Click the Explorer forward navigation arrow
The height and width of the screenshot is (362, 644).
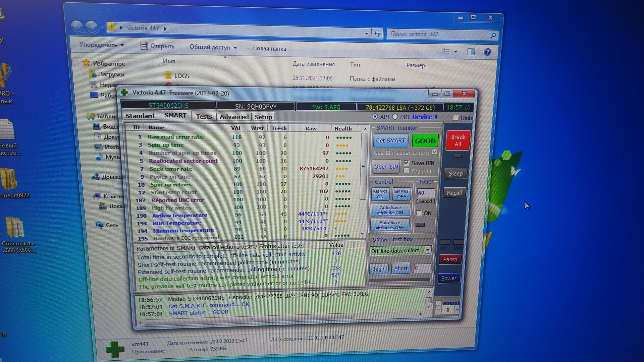(x=92, y=27)
